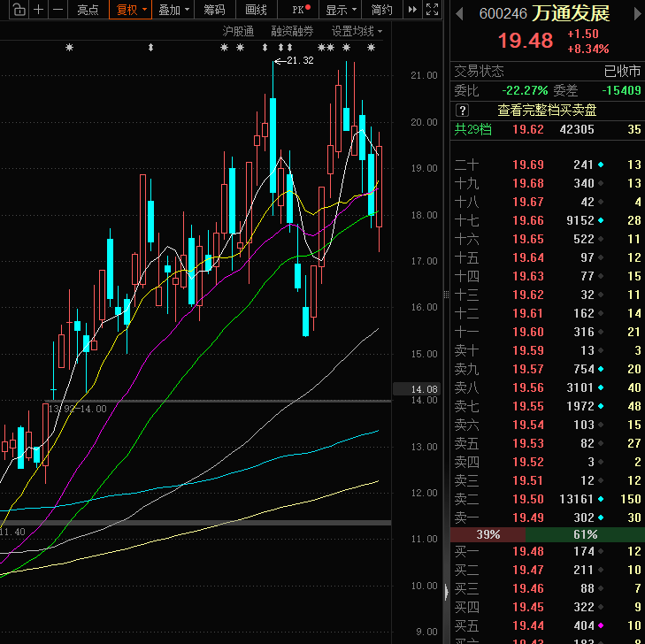Click the 委比 value -22.27%
Screen dimensions: 645x644
click(x=525, y=90)
